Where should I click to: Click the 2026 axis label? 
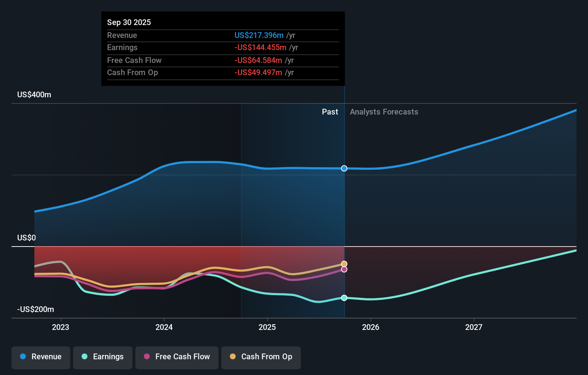(371, 327)
